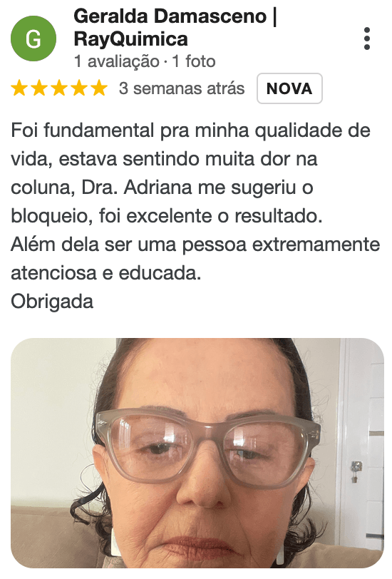Click the green G profile avatar
The image size is (392, 579).
click(x=33, y=39)
